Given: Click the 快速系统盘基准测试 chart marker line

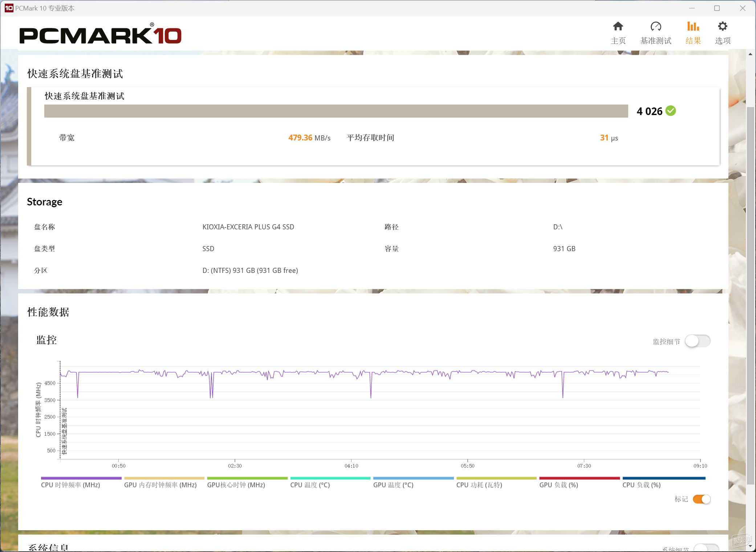Looking at the screenshot, I should click(60, 410).
